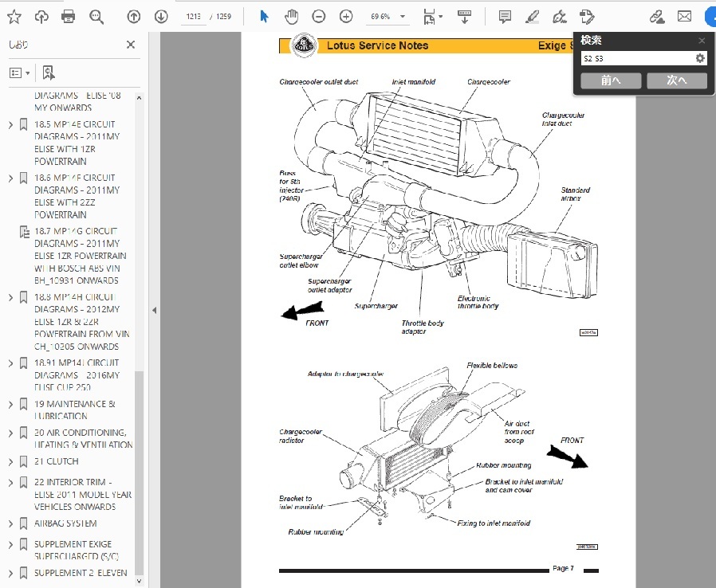Expand the 18.5 MP14E circuit diagrams bookmark
716x588 pixels.
pos(11,124)
